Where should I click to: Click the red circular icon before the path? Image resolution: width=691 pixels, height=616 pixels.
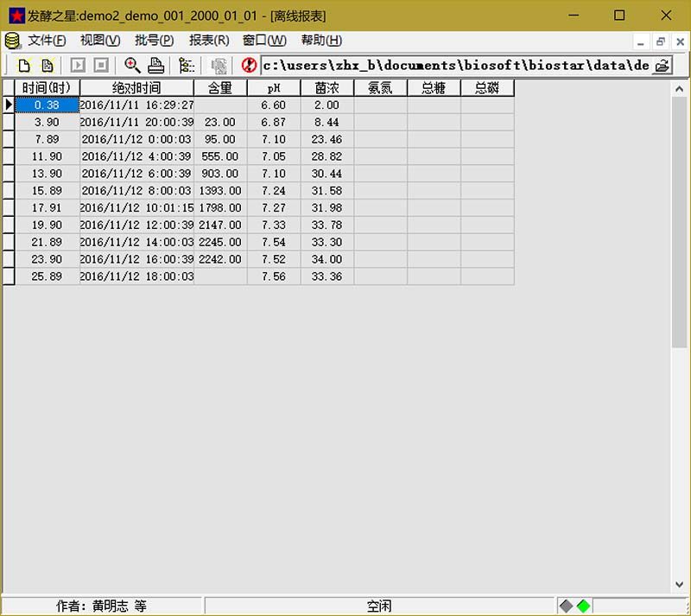(250, 65)
